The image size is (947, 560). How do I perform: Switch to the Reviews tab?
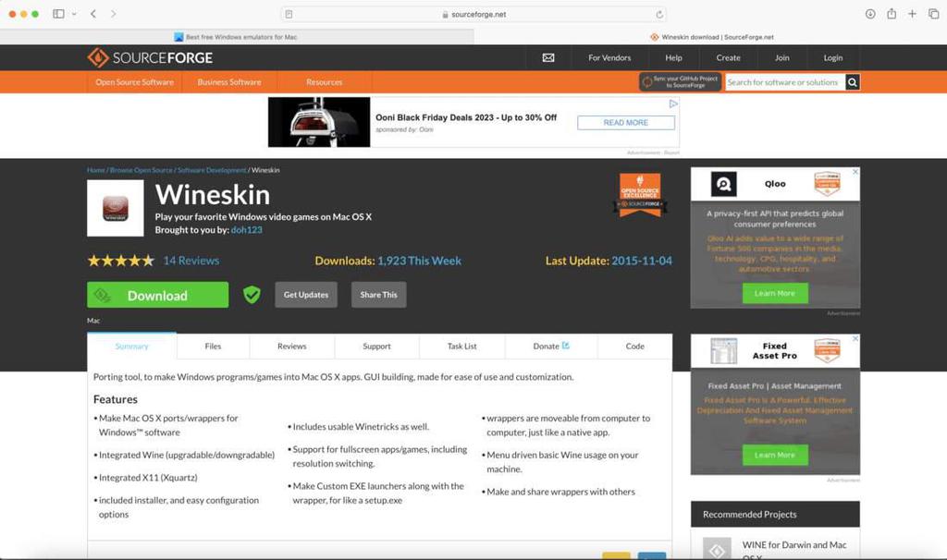[x=291, y=347]
